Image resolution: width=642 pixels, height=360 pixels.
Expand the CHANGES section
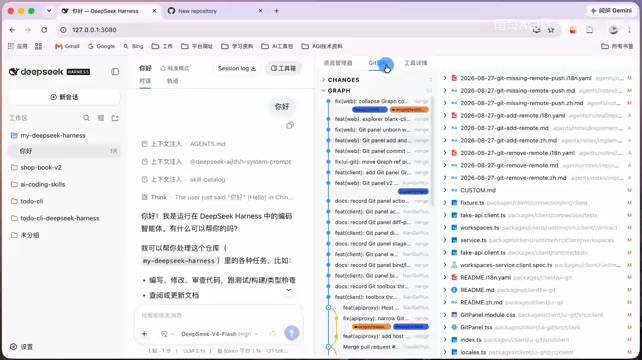[323, 80]
